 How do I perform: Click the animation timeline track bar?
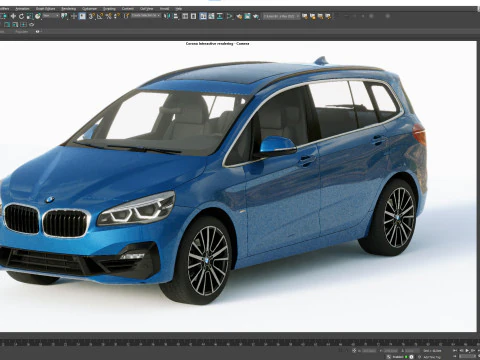[x=240, y=342]
